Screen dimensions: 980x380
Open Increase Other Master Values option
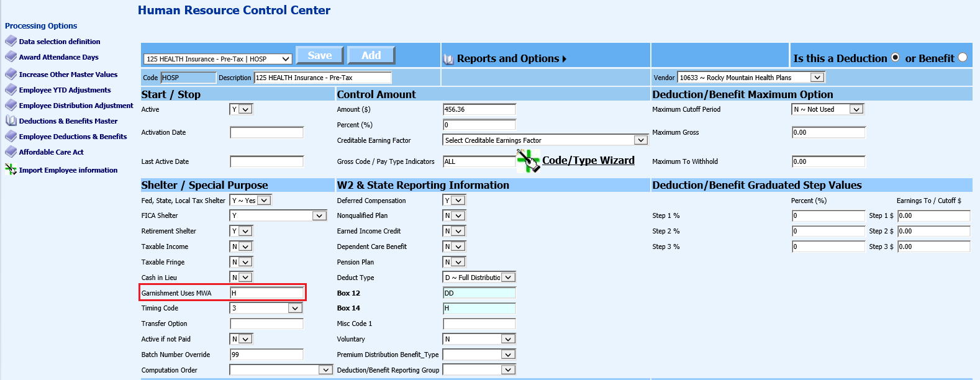coord(68,75)
